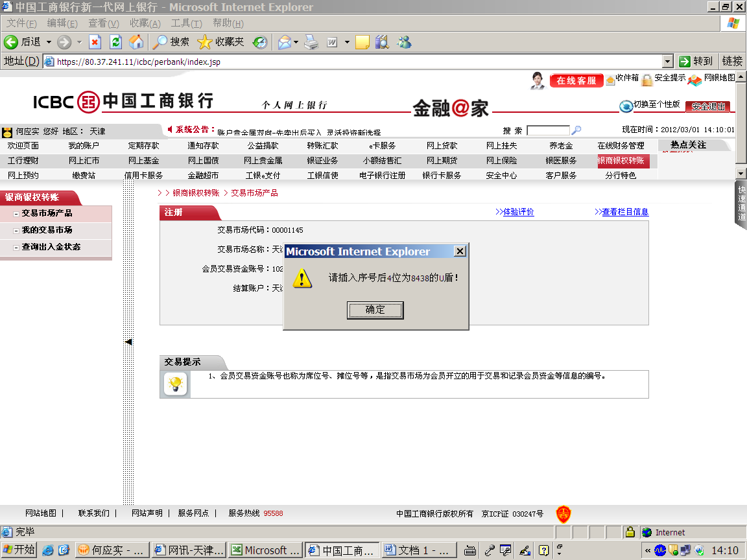Click the Mail envelope toolbar icon

285,42
